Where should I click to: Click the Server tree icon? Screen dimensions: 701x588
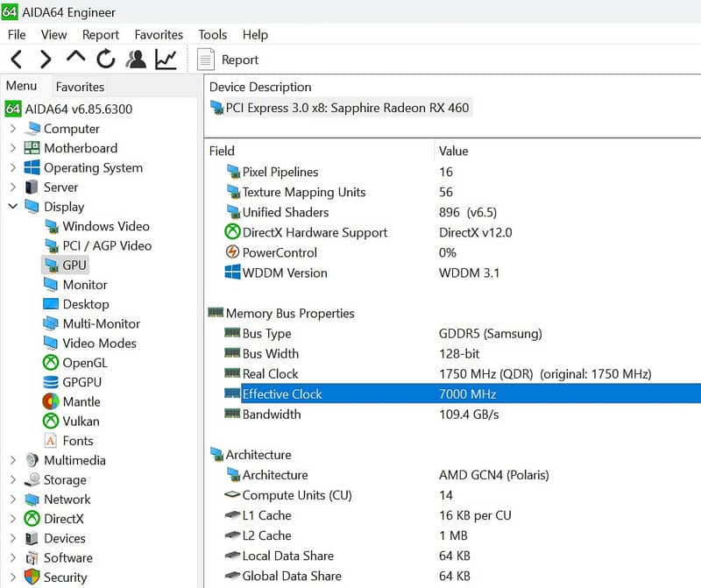click(x=32, y=188)
